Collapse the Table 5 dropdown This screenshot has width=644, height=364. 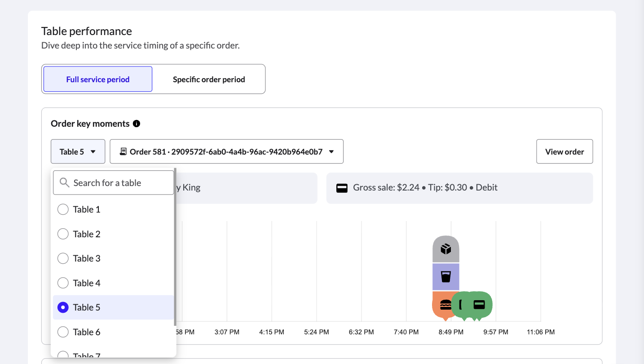tap(78, 151)
